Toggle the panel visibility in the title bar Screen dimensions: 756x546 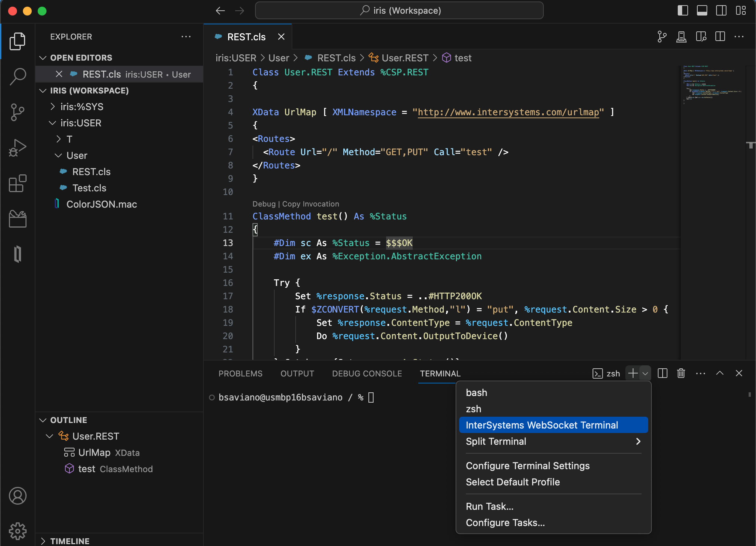pos(702,10)
